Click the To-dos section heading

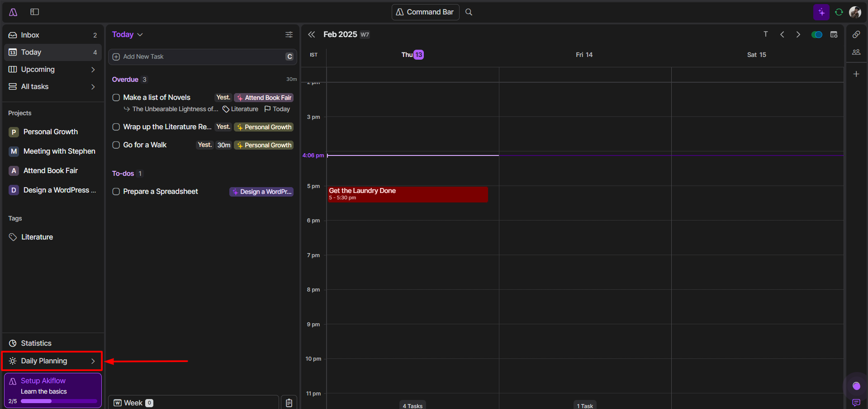point(123,174)
